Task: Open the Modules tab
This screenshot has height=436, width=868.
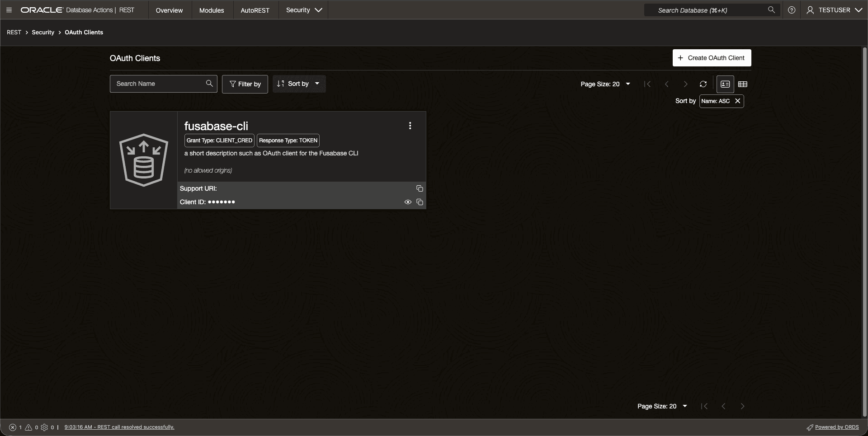Action: click(x=212, y=10)
